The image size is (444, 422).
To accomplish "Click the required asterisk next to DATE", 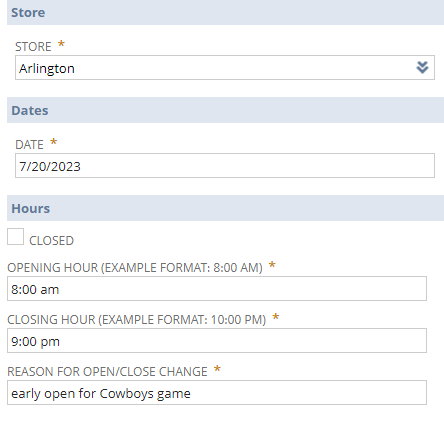I will tap(53, 142).
